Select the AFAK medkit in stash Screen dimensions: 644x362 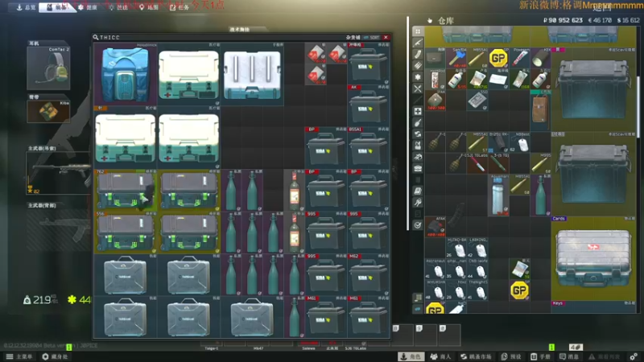[x=435, y=227]
